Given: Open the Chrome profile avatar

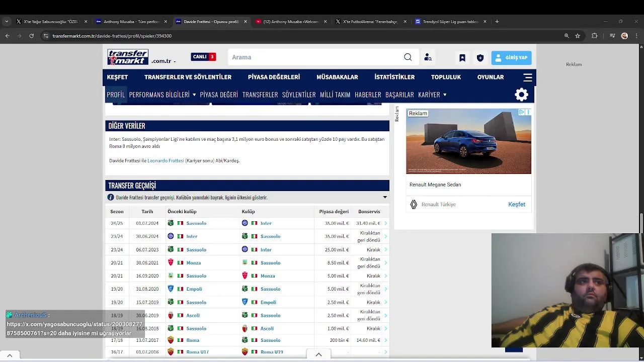Looking at the screenshot, I should click(624, 36).
